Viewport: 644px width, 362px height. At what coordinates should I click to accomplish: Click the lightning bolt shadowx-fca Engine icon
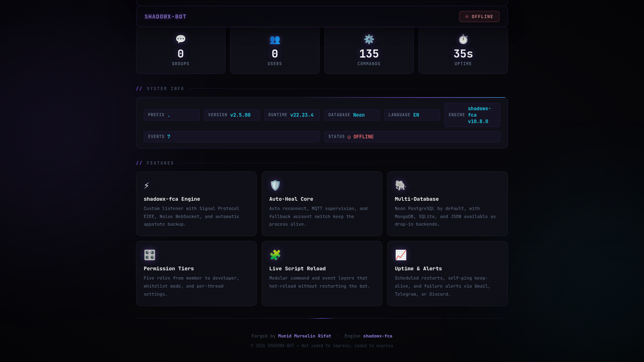click(147, 185)
